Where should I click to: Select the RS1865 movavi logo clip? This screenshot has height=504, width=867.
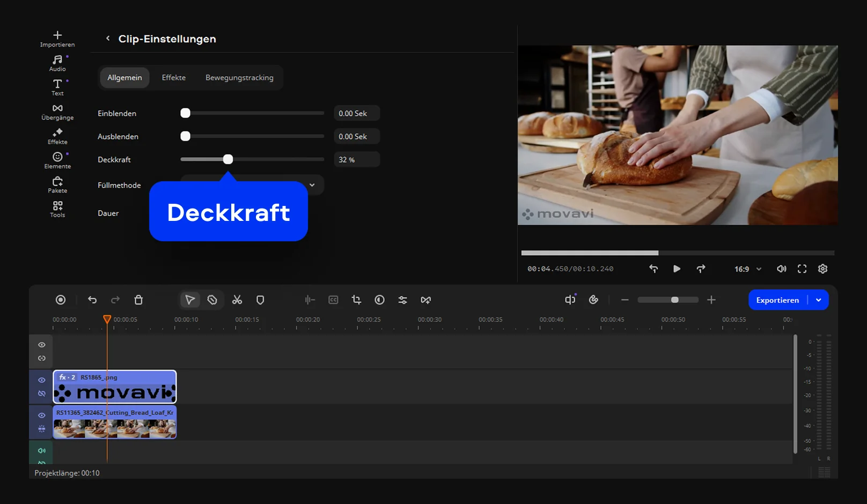(x=115, y=387)
